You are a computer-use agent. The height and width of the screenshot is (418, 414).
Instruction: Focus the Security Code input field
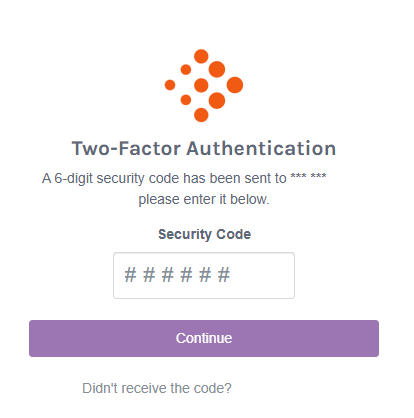click(x=204, y=275)
